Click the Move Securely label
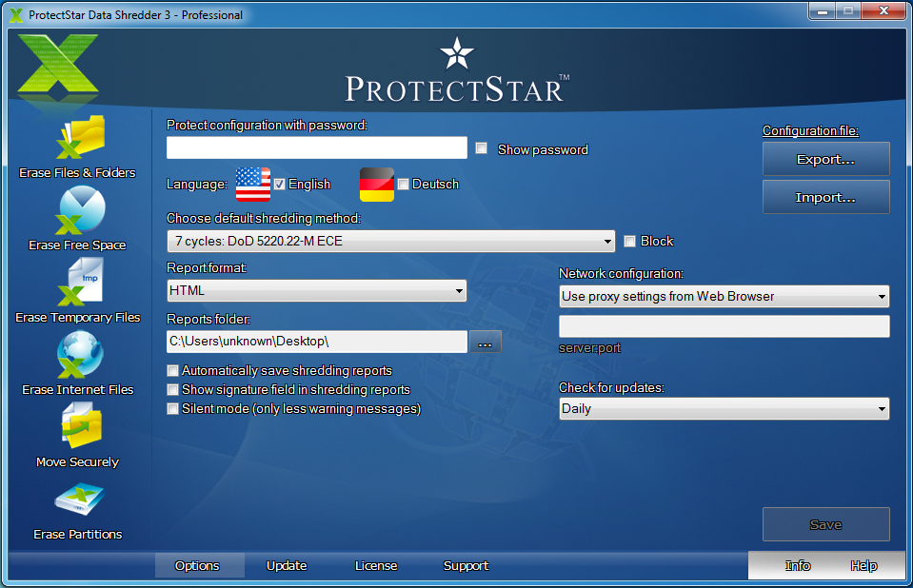This screenshot has width=913, height=588. [77, 461]
